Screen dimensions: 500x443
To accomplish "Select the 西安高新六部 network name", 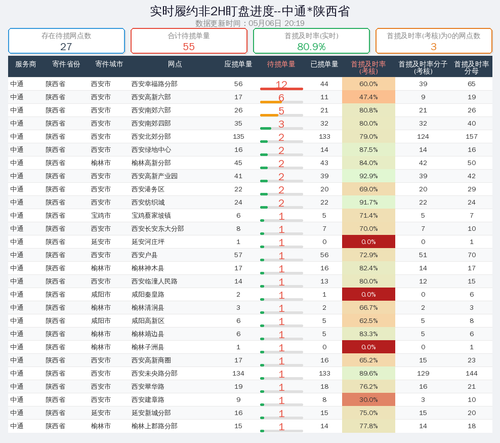I will tap(151, 97).
